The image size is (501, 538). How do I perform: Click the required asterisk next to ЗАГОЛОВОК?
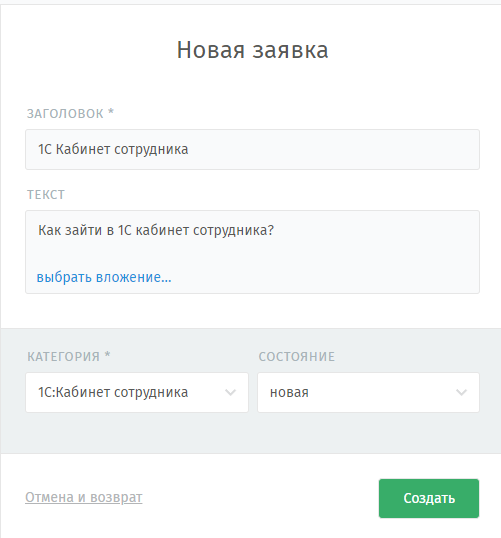pos(111,112)
